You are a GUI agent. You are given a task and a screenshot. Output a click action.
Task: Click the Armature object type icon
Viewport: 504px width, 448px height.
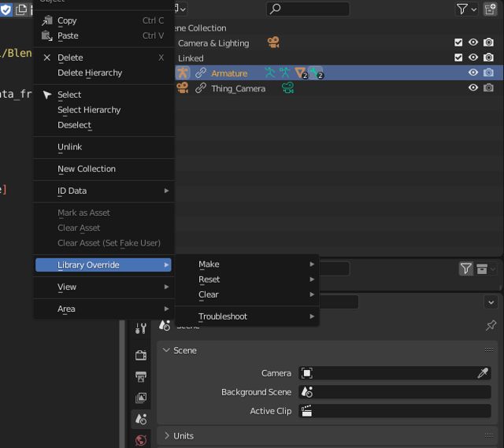183,73
